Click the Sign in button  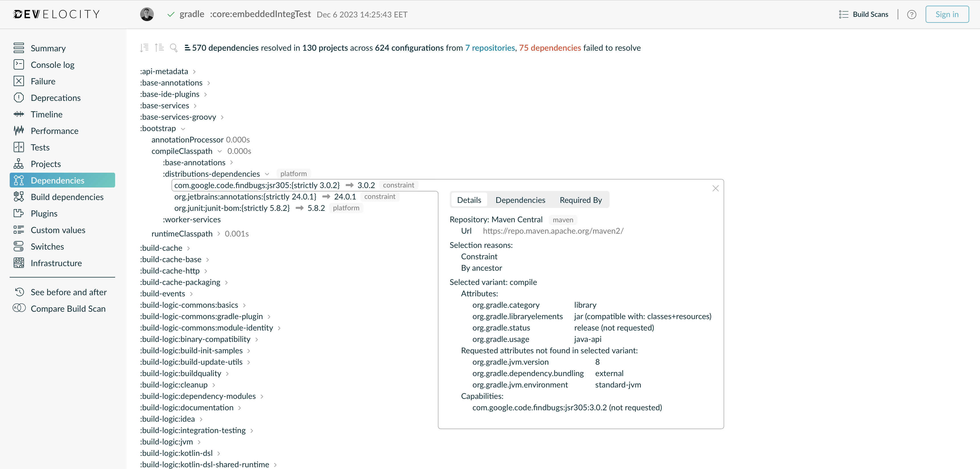tap(946, 14)
